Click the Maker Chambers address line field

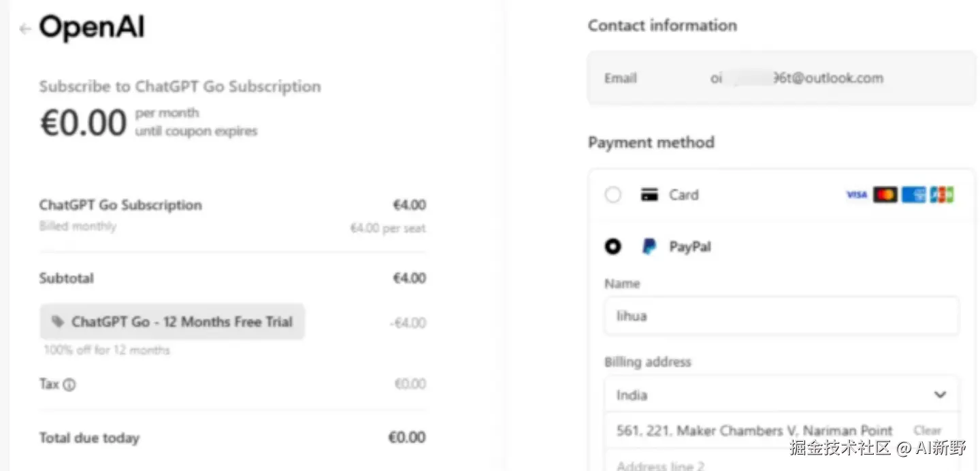point(754,431)
